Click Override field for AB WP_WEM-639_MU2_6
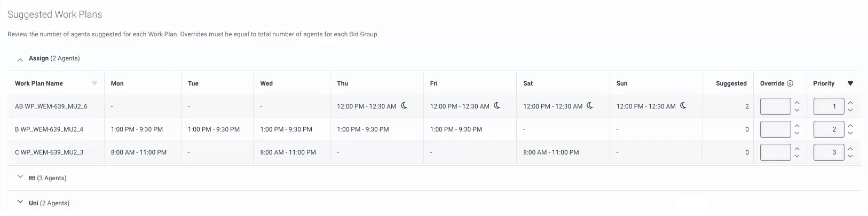The image size is (868, 216). (775, 106)
